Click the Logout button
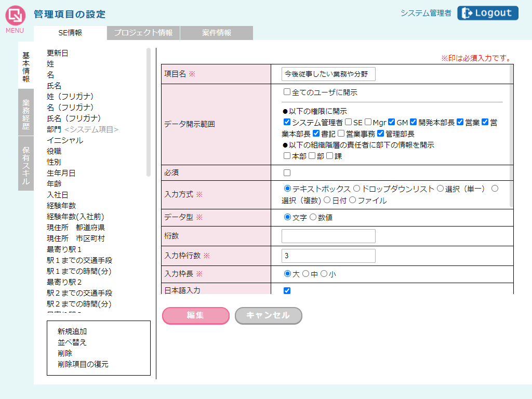Viewport: 532px width, 399px height. pyautogui.click(x=487, y=13)
